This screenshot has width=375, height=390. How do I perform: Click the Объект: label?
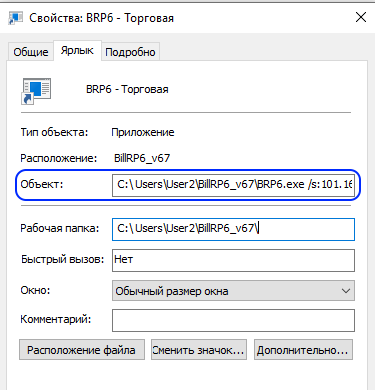42,184
